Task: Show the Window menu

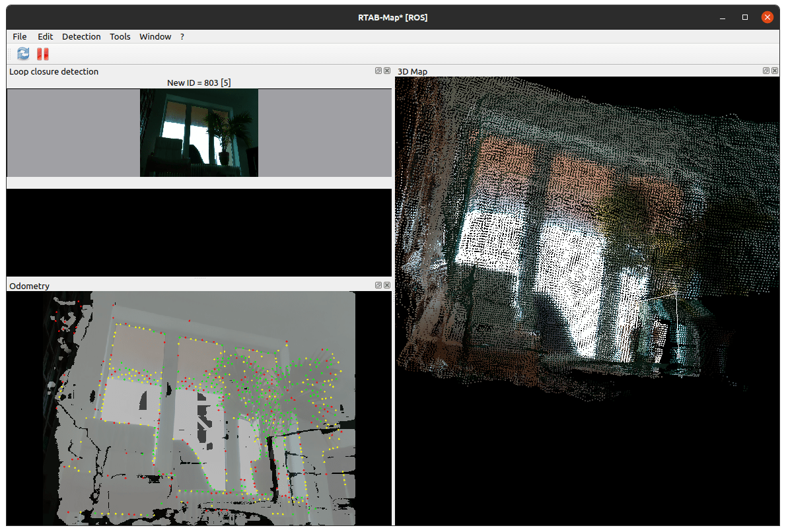Action: pyautogui.click(x=155, y=36)
